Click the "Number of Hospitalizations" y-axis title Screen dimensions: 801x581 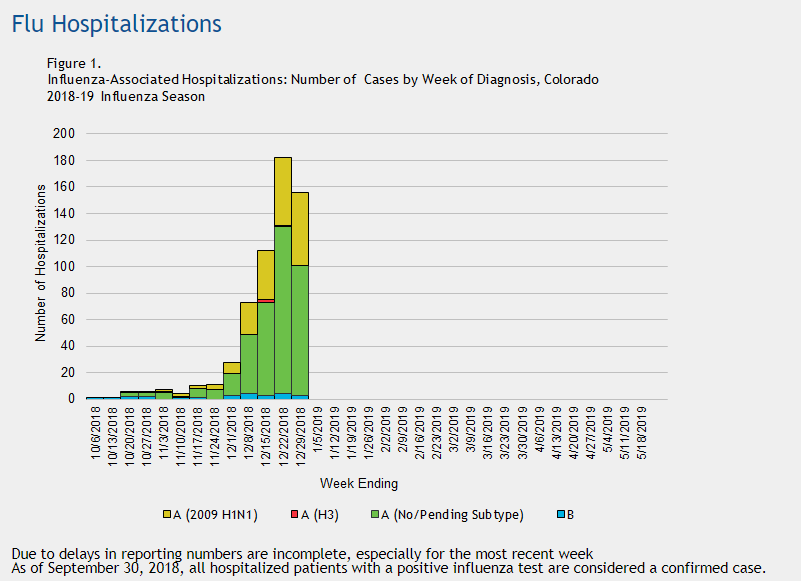(x=41, y=262)
